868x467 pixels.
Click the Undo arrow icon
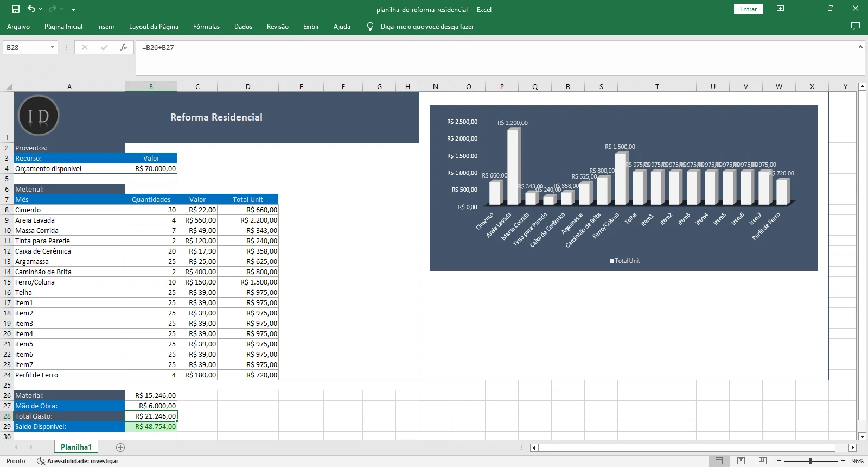tap(31, 9)
